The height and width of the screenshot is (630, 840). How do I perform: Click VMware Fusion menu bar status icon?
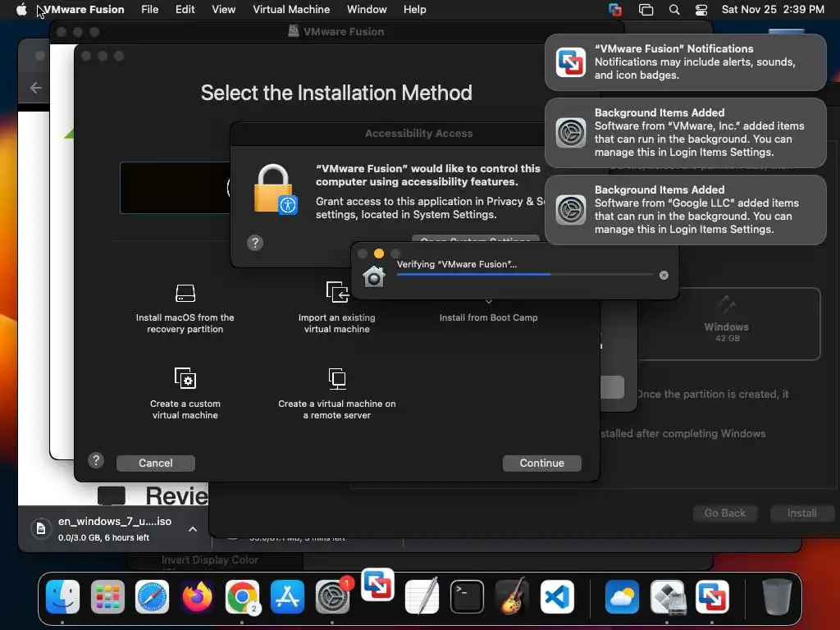point(615,10)
